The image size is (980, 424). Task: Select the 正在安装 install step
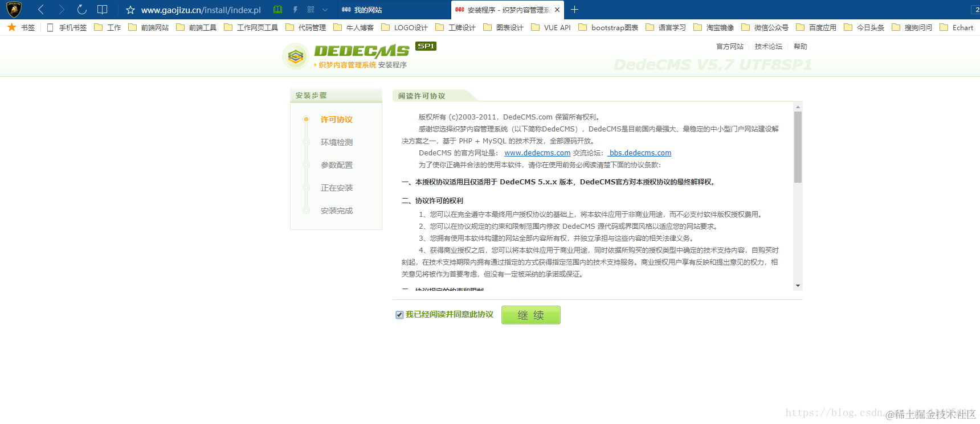point(337,188)
